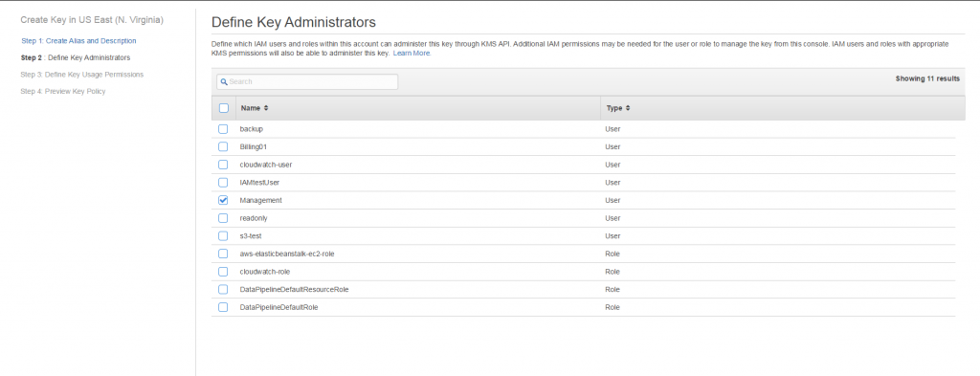980x376 pixels.
Task: Focus the Search input field
Action: [307, 82]
